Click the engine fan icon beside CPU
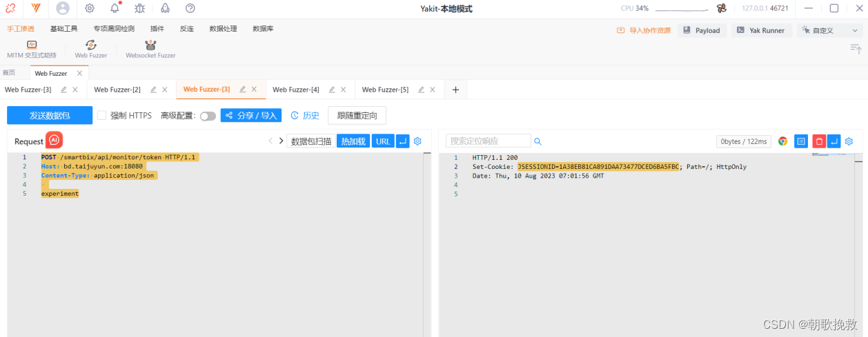Screen dimensions: 868x337 click(x=722, y=8)
